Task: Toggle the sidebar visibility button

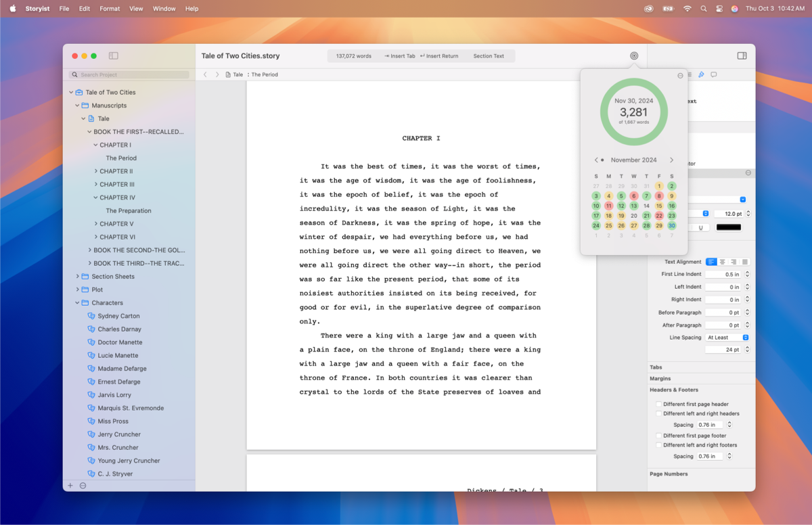Action: pyautogui.click(x=114, y=56)
